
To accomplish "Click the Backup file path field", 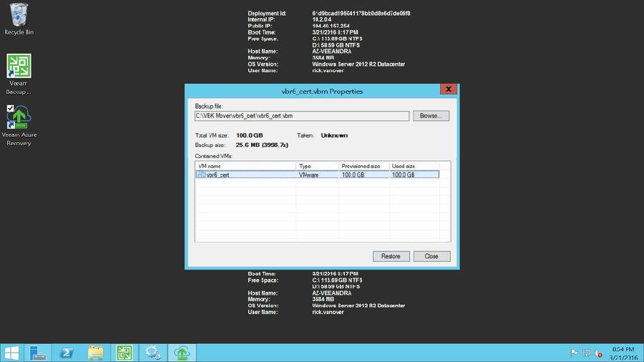I will [302, 116].
